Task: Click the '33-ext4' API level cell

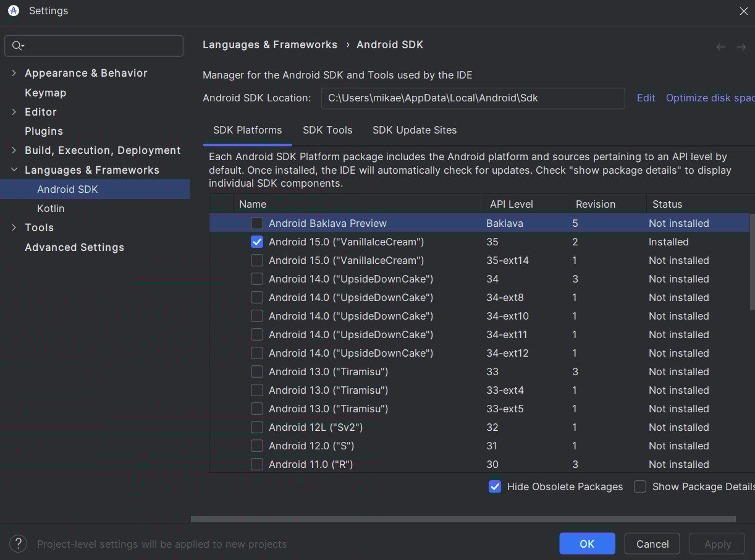Action: point(505,390)
